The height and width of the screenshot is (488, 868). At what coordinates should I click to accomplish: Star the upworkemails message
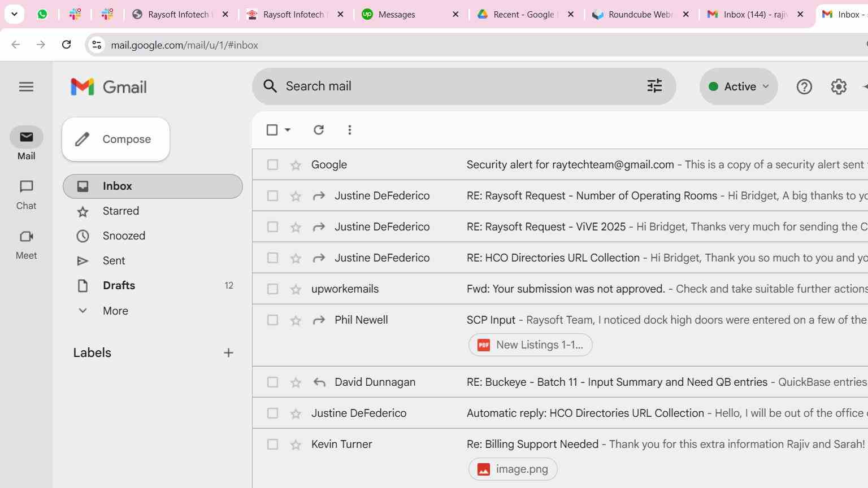(x=296, y=289)
